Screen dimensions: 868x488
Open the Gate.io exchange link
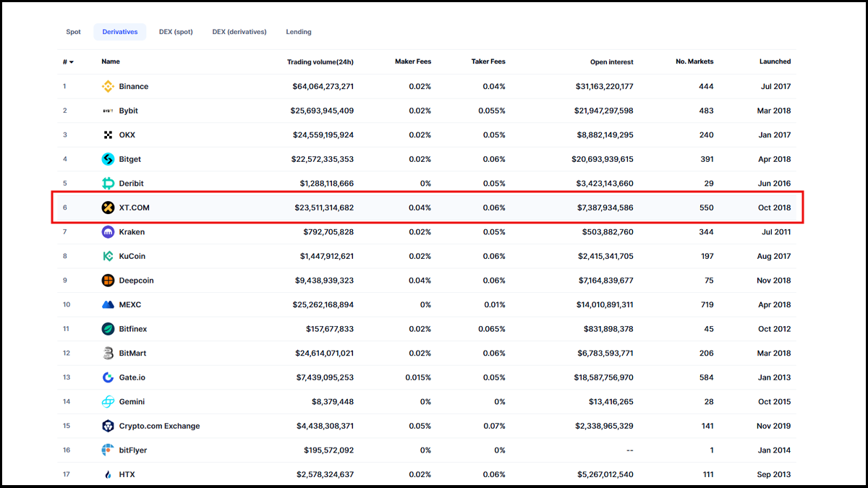click(132, 377)
